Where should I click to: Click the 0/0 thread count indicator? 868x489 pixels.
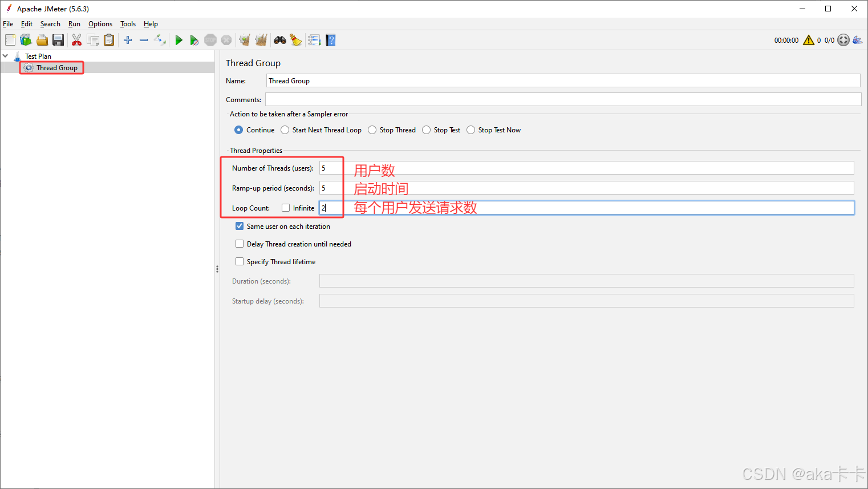(x=829, y=41)
